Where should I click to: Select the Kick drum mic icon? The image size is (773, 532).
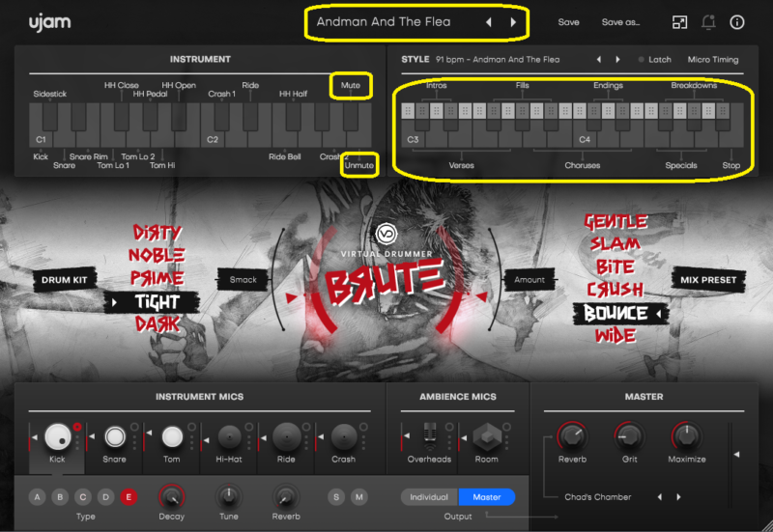click(58, 436)
